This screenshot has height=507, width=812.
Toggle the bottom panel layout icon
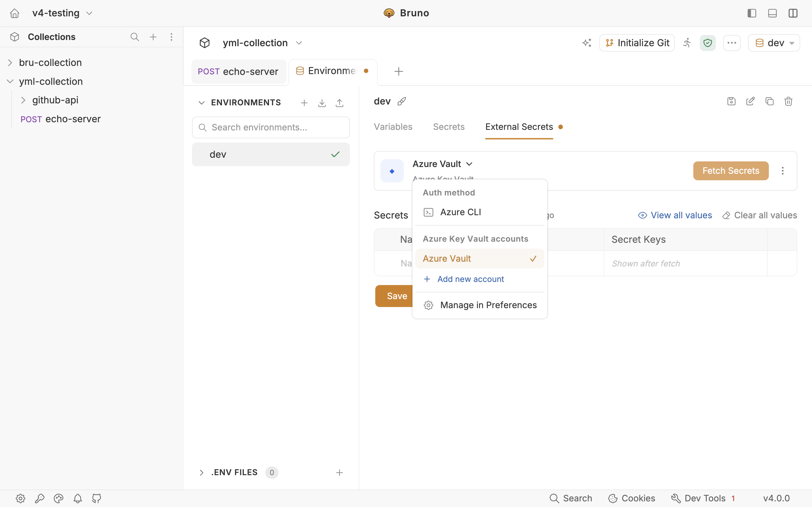pyautogui.click(x=773, y=13)
